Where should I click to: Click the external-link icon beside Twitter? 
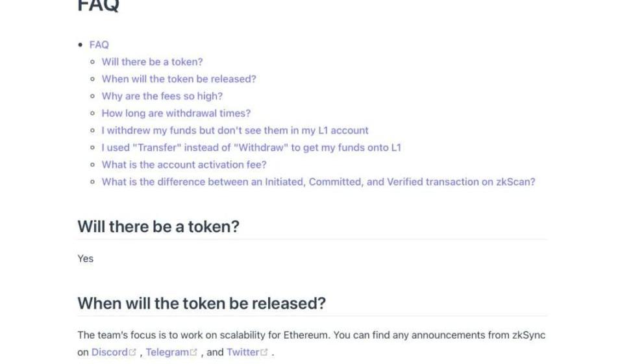point(264,352)
